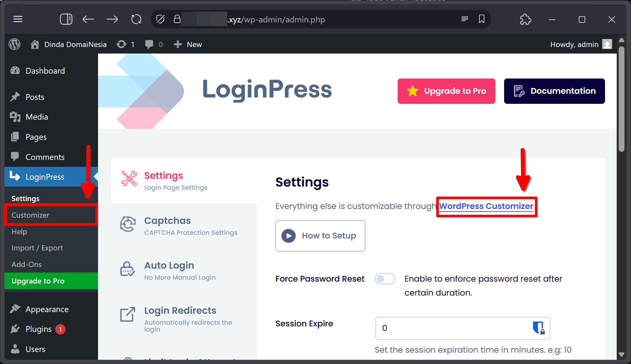Screen dimensions: 631x364
Task: Click the How to Setup button
Action: point(320,236)
